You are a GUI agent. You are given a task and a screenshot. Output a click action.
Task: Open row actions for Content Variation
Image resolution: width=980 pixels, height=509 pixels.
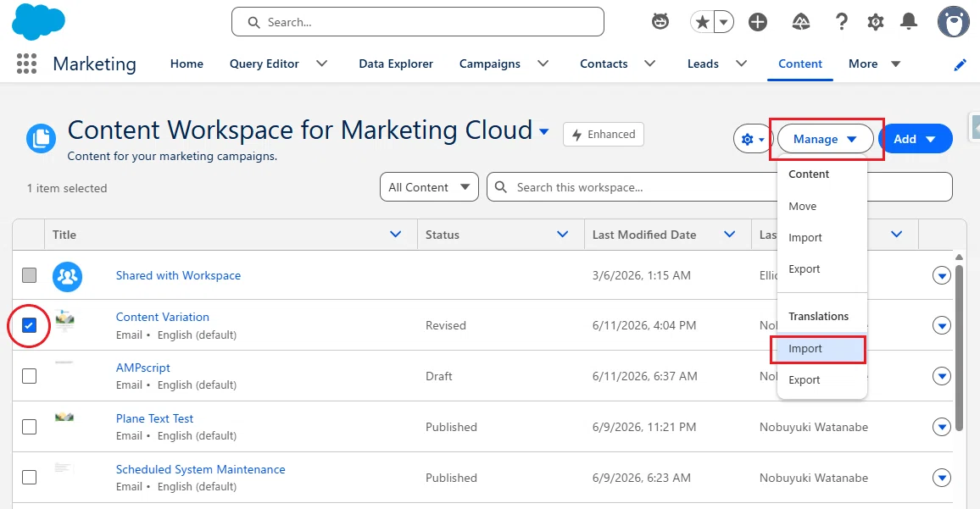point(941,325)
